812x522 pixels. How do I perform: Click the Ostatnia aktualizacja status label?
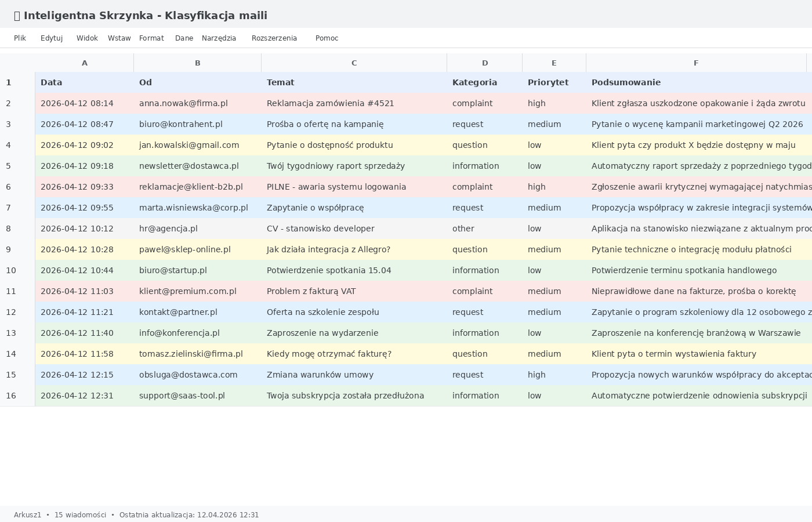[190, 514]
